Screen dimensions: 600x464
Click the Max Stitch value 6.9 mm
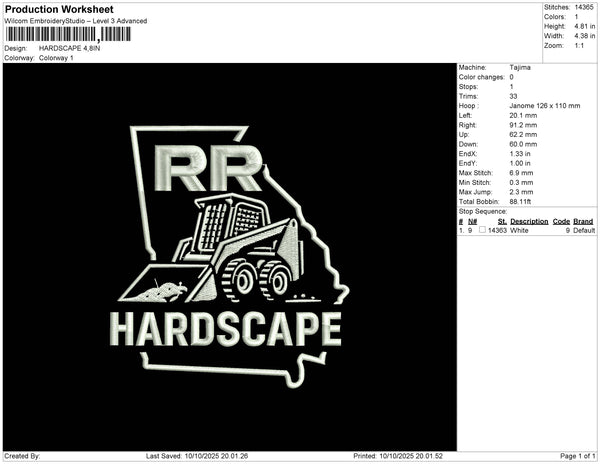click(521, 173)
